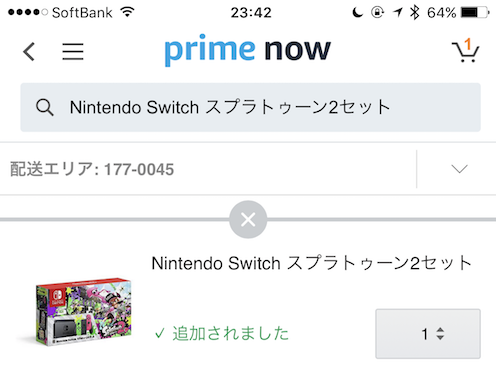The height and width of the screenshot is (373, 496).
Task: Tap the search magnifier icon
Action: [44, 107]
